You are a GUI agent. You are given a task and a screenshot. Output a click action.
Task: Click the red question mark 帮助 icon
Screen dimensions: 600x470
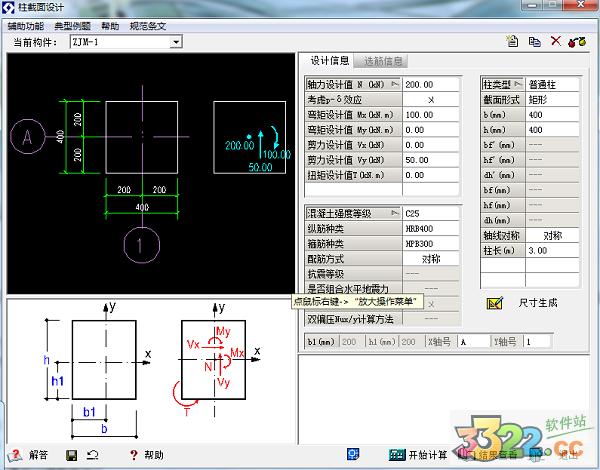point(134,455)
